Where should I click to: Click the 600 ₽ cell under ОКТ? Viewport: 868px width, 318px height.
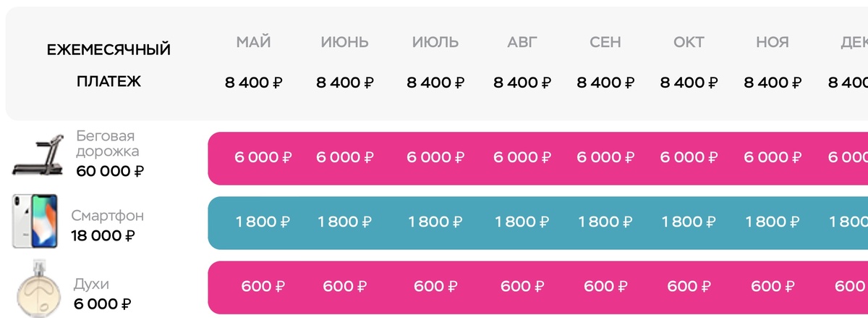(x=689, y=286)
